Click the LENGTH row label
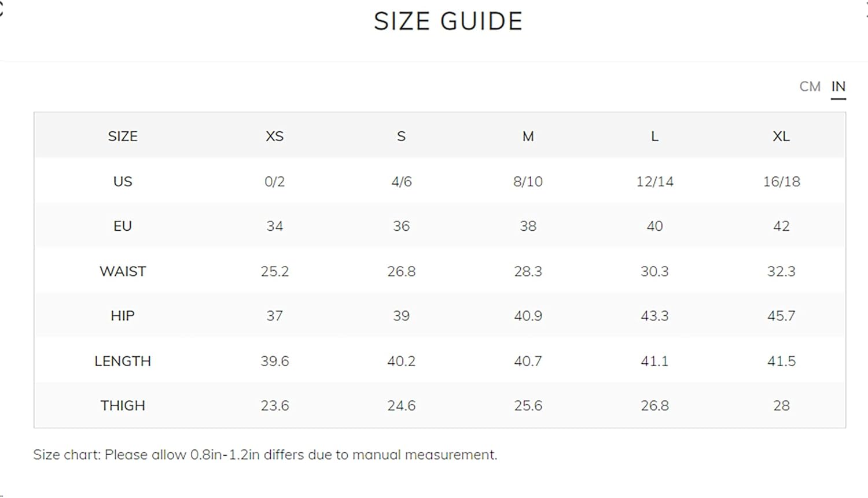The height and width of the screenshot is (498, 868). click(123, 361)
